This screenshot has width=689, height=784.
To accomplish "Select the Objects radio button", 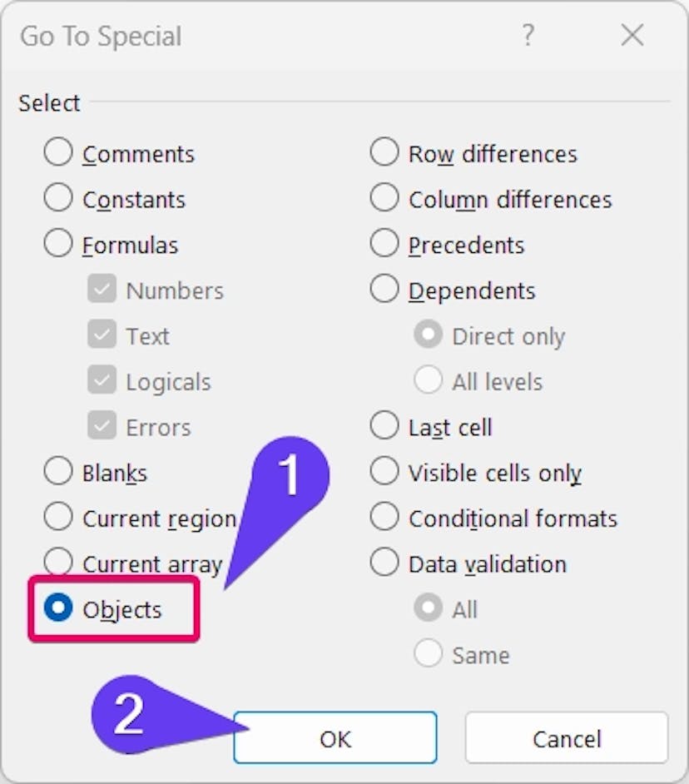I will pos(58,608).
